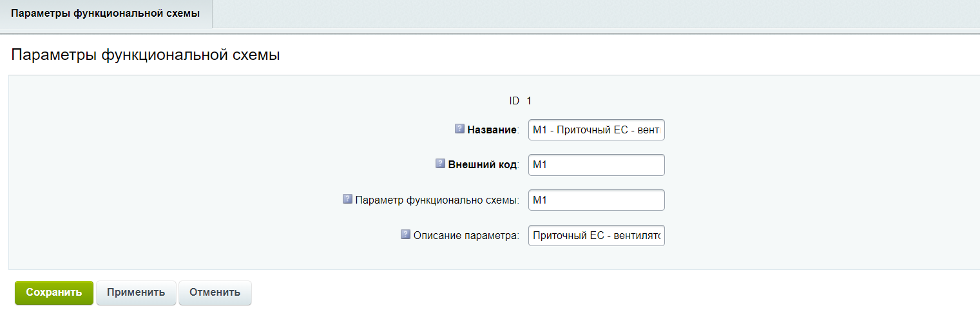The image size is (980, 317).
Task: Click empty tab strip right of the tab
Action: [x=580, y=14]
